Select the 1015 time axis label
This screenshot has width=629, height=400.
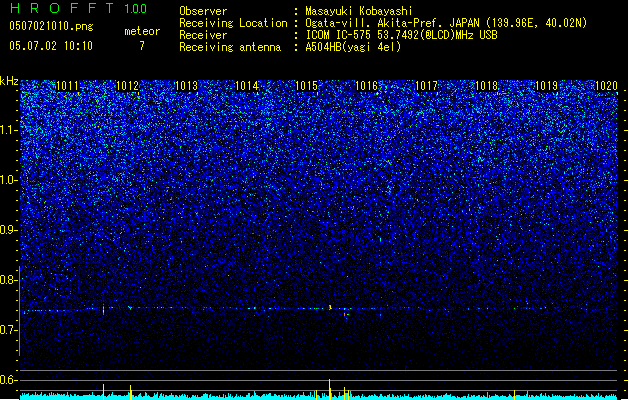tap(306, 86)
